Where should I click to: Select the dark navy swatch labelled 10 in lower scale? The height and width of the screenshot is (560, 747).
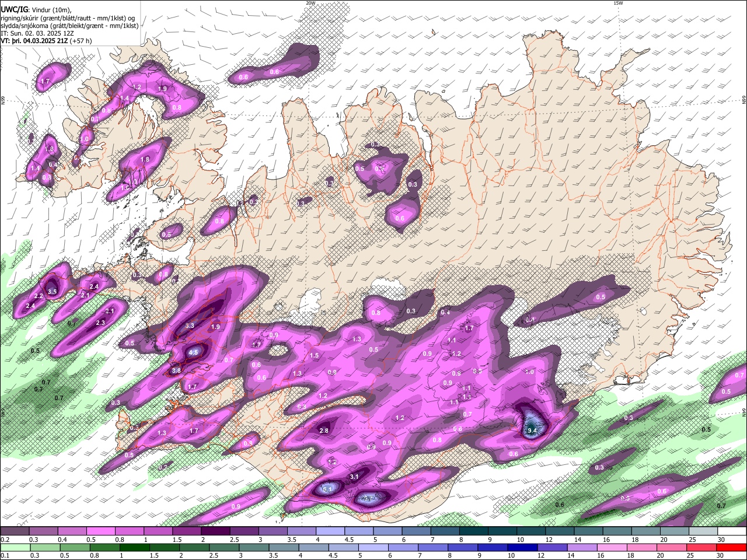coord(522,547)
